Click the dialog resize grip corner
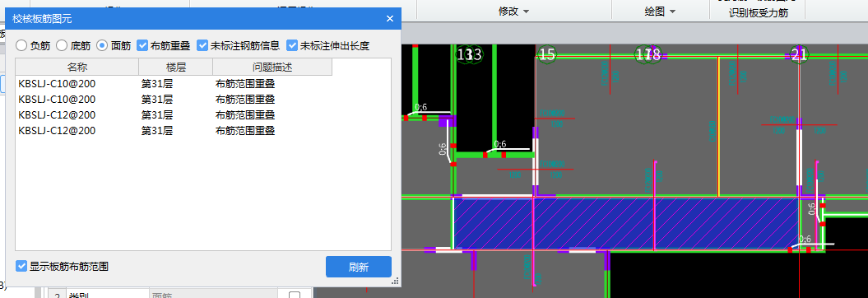The image size is (868, 298). coord(395,282)
